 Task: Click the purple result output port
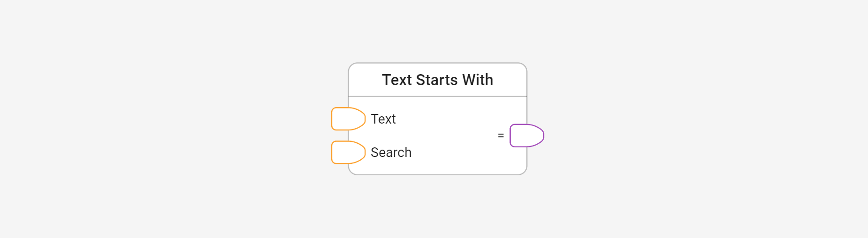pos(526,135)
